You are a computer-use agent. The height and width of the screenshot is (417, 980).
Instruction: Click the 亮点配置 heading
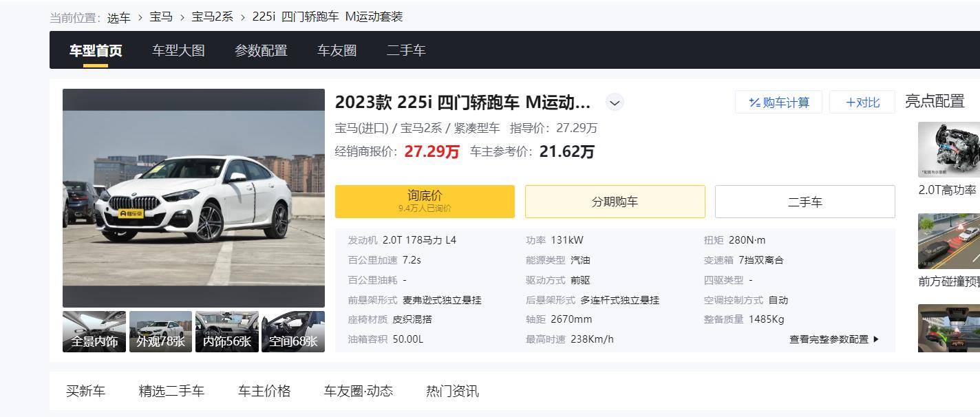[935, 101]
